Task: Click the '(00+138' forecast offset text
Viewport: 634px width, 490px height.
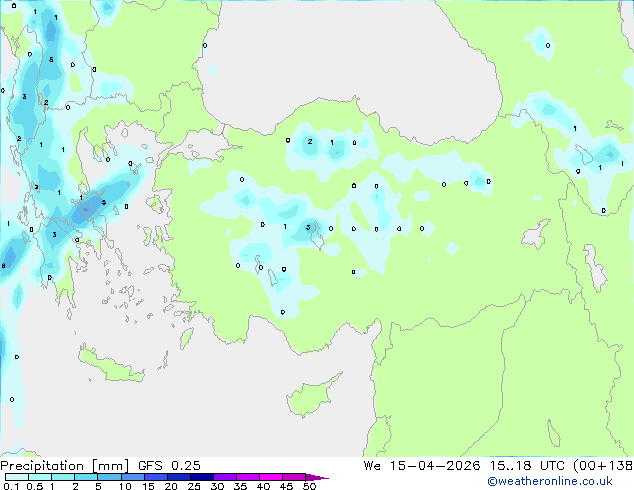Action: [603, 466]
